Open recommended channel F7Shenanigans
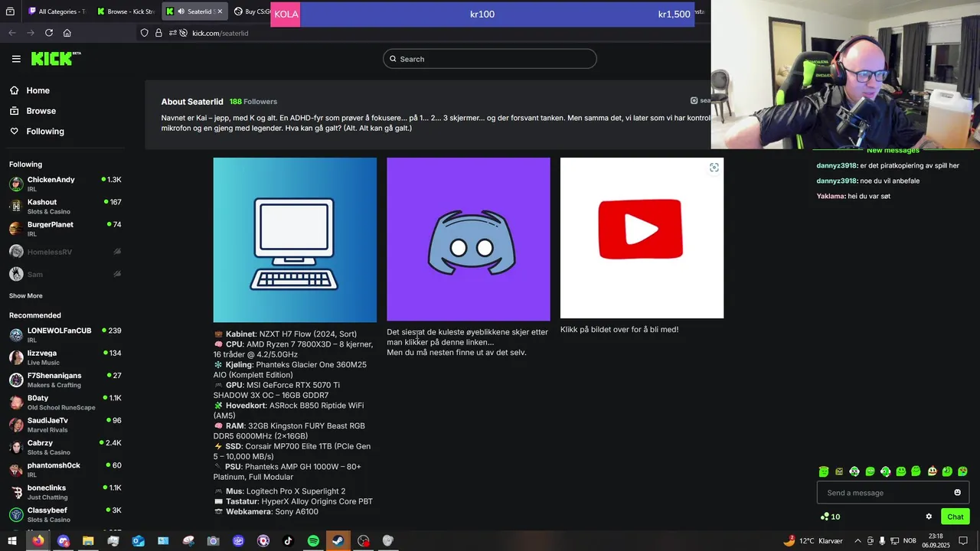 (x=65, y=380)
